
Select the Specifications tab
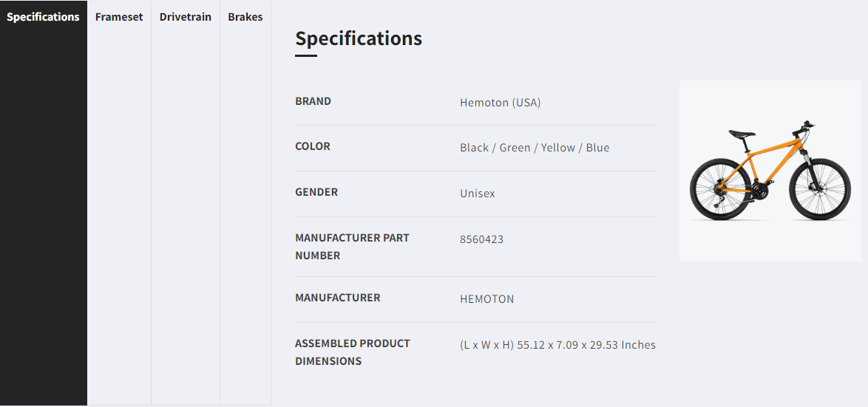43,17
